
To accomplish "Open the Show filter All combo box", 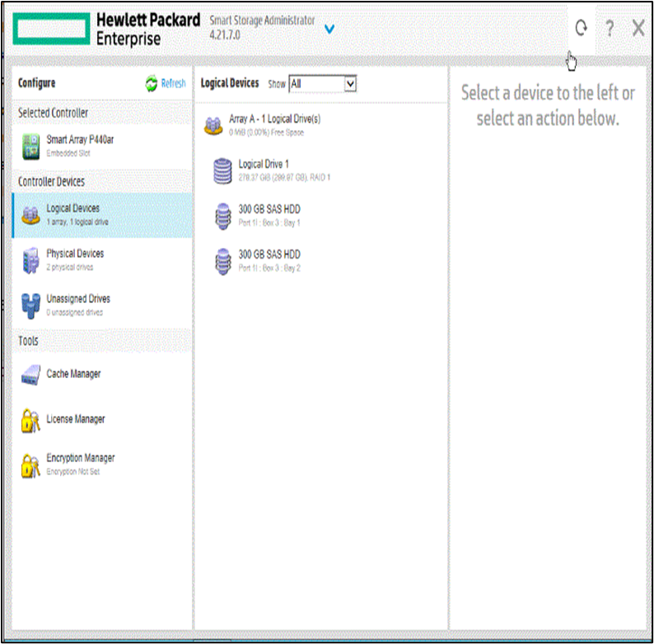I will tap(323, 84).
